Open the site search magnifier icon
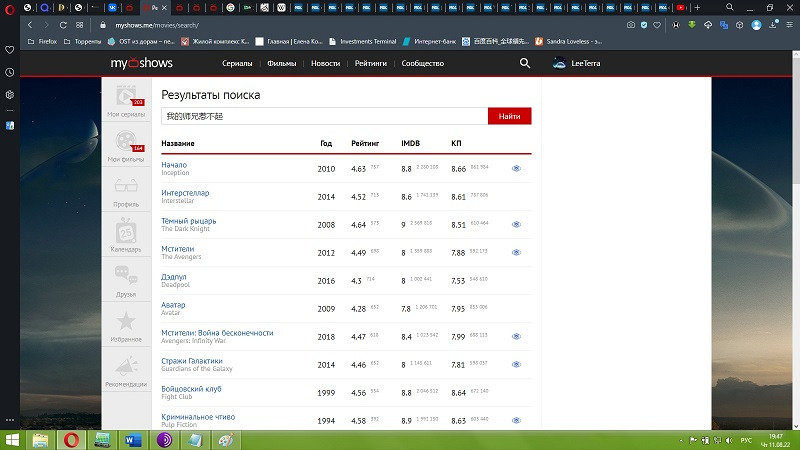The height and width of the screenshot is (450, 800). point(524,63)
